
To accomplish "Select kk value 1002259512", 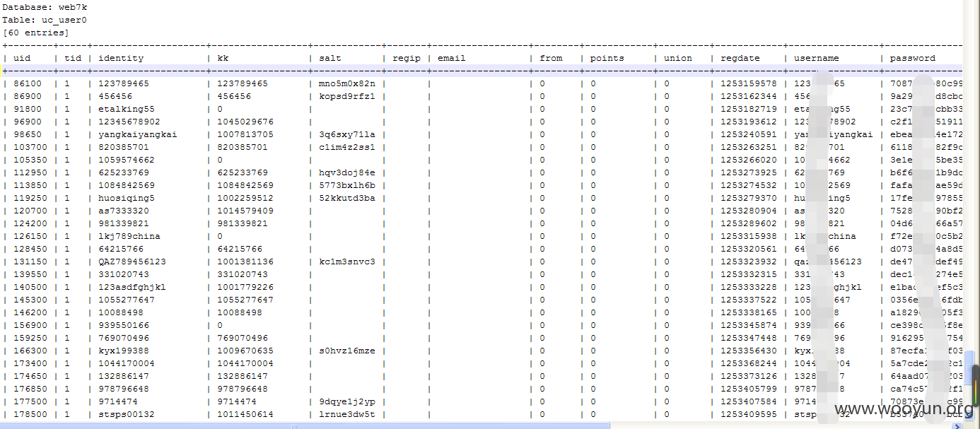I will coord(245,198).
